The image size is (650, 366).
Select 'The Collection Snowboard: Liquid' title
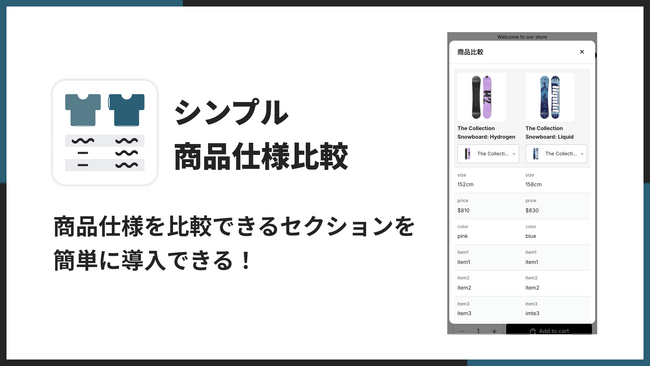tap(549, 133)
